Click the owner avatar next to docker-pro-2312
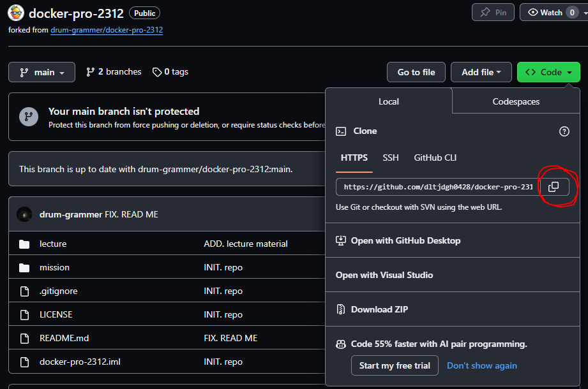 [x=16, y=13]
